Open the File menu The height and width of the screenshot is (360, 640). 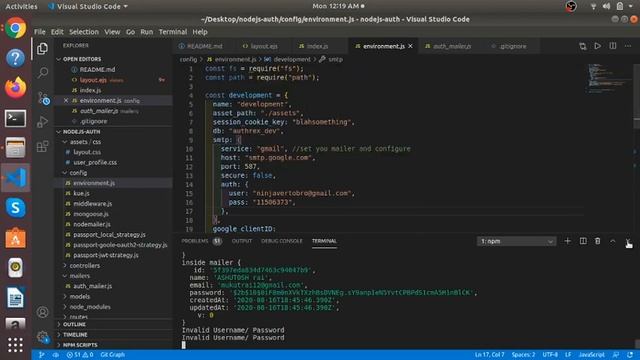click(40, 32)
